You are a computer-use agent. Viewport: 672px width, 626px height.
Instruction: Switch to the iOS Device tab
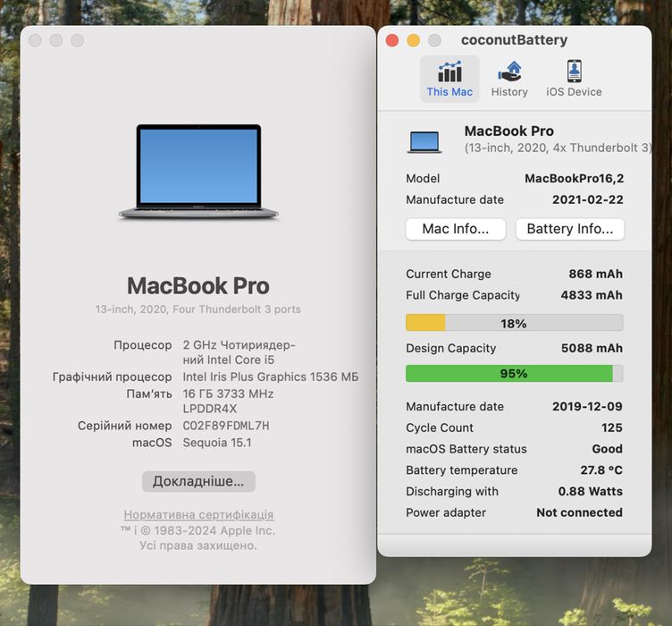[574, 80]
